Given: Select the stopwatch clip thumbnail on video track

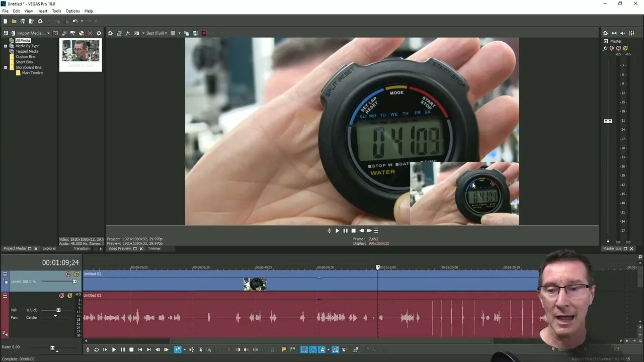Looking at the screenshot, I should pyautogui.click(x=255, y=284).
